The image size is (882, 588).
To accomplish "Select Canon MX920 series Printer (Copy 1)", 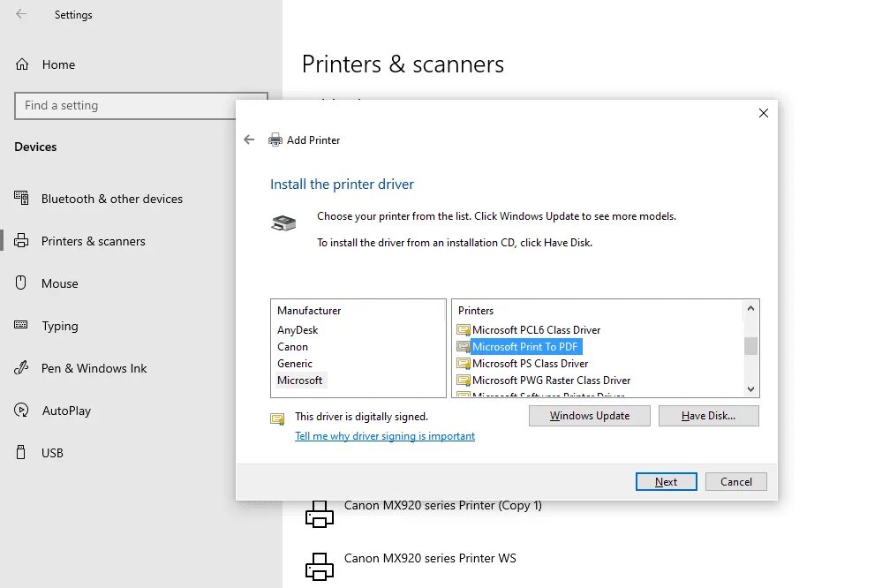I will point(442,505).
